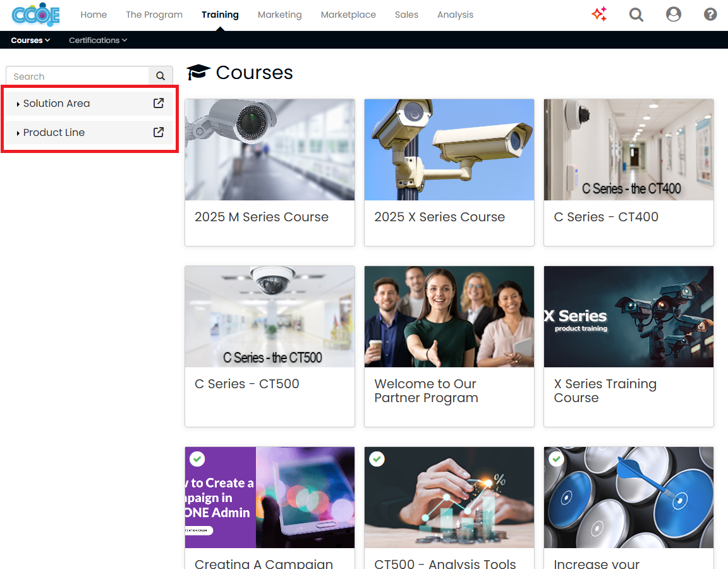Expand the Solution Area filter
Image resolution: width=728 pixels, height=569 pixels.
tap(56, 103)
